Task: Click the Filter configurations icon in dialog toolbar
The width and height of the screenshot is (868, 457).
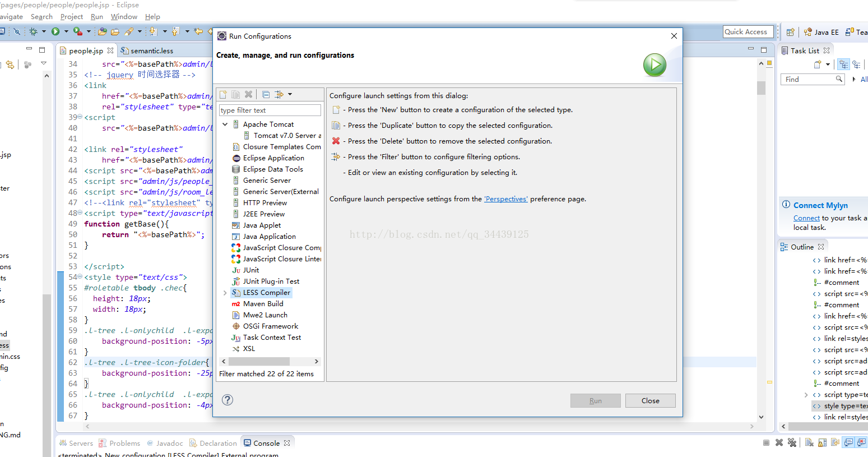Action: click(x=278, y=94)
